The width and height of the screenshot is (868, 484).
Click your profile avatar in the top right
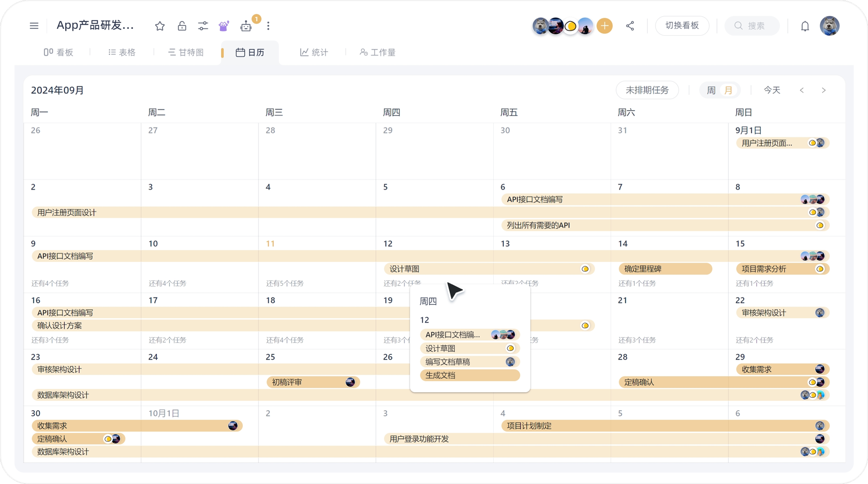830,26
